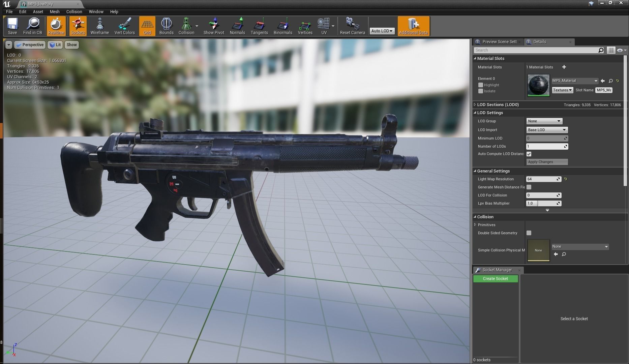Enable Isolate checkbox for Element 0
The height and width of the screenshot is (364, 629).
pos(481,91)
